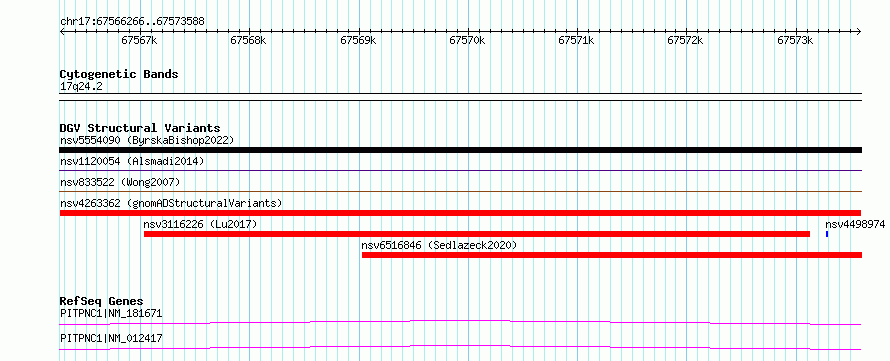Screen dimensions: 890x361
Task: Select the 17q24.2 band label
Action: [81, 87]
